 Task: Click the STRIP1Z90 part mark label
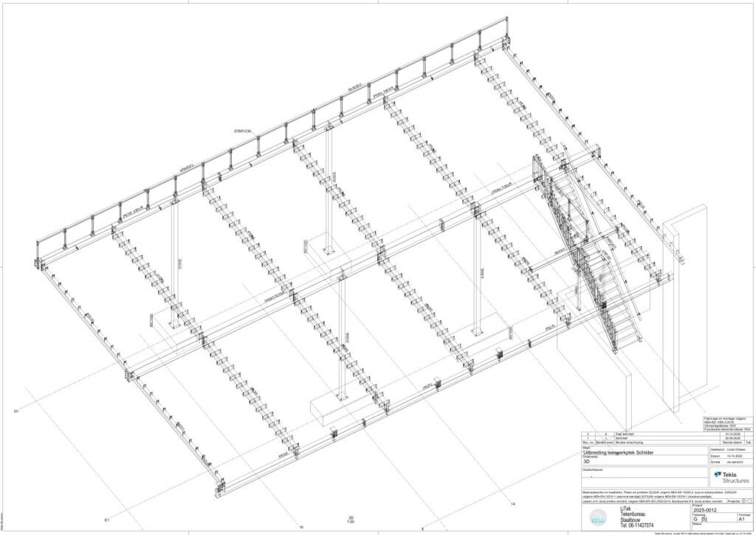[243, 131]
